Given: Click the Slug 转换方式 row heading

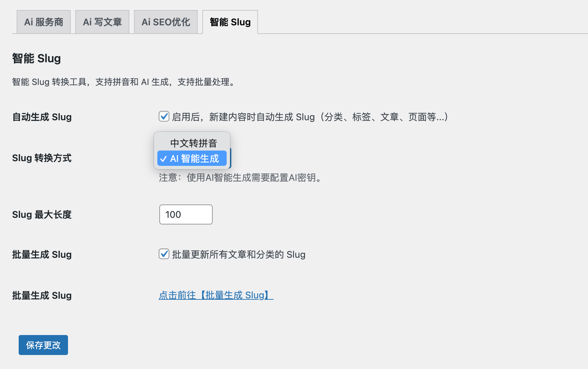Looking at the screenshot, I should pyautogui.click(x=42, y=158).
